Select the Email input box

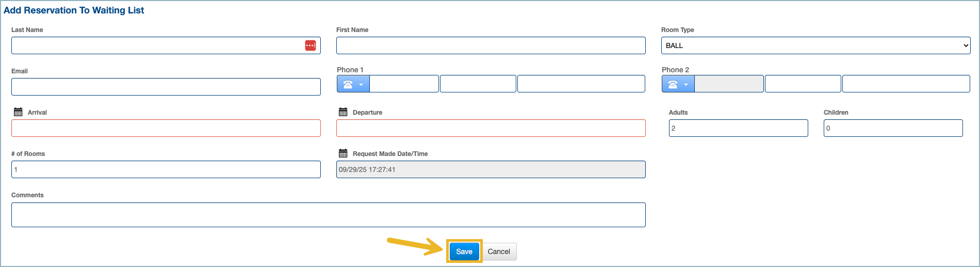coord(166,87)
